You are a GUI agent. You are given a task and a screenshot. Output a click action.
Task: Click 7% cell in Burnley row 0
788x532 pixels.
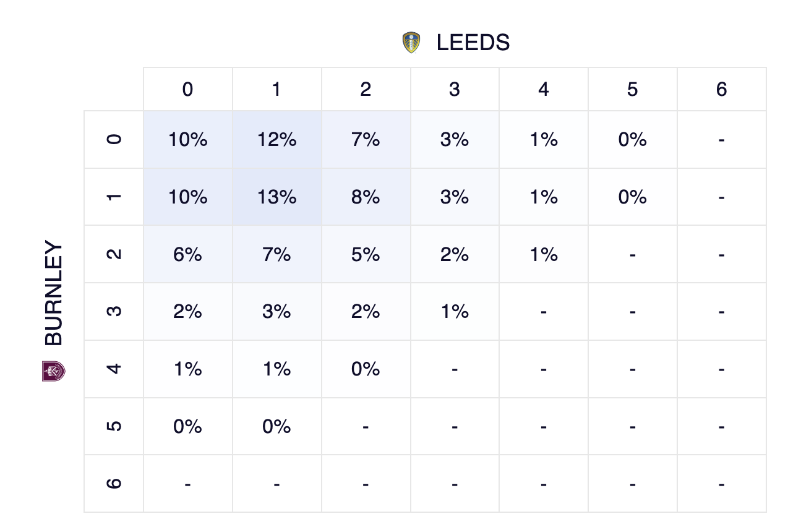[x=366, y=140]
